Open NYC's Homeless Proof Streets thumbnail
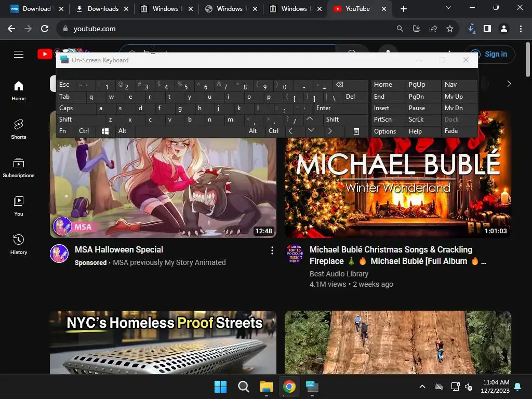Screen dimensions: 532x399 (x=163, y=342)
